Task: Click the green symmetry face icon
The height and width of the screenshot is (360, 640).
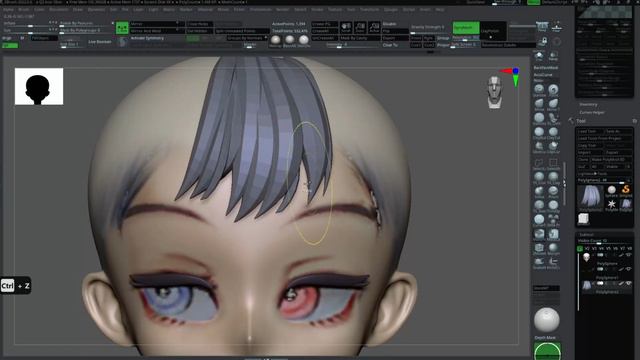Action: (122, 28)
